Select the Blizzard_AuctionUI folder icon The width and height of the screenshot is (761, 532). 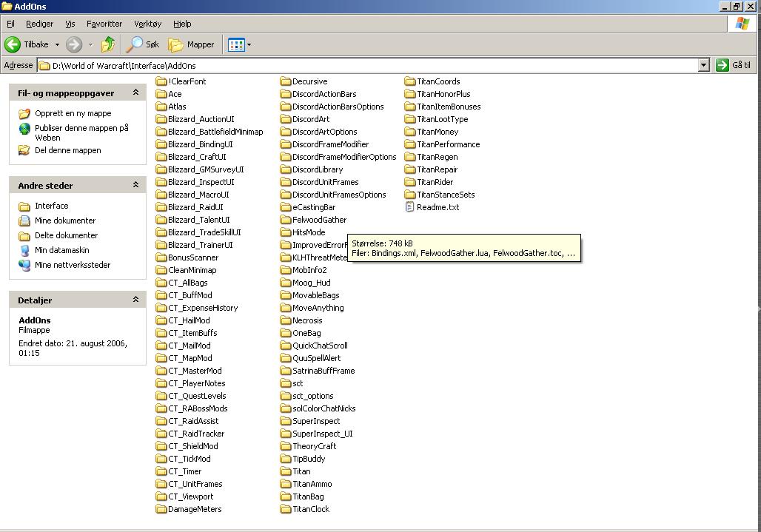coord(161,119)
